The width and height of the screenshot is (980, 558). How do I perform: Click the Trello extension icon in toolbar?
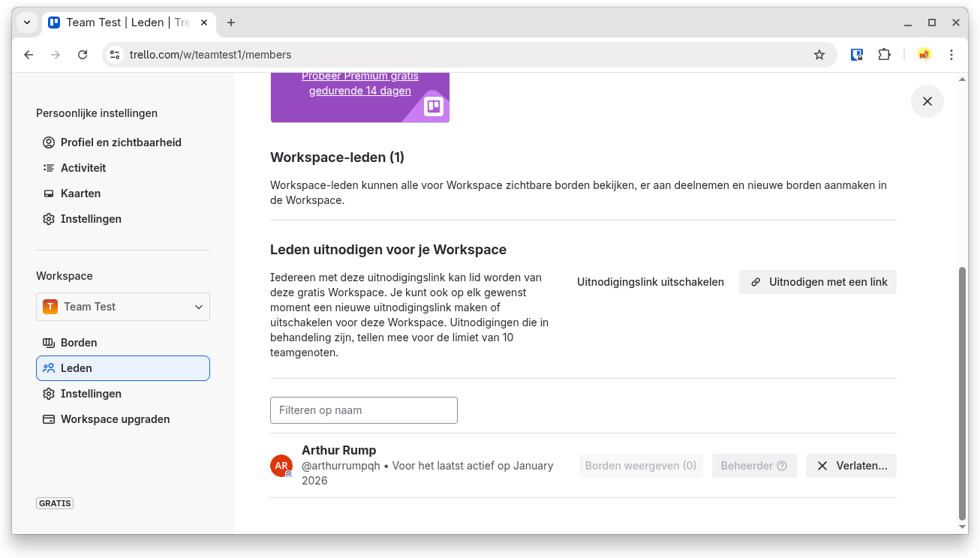pyautogui.click(x=856, y=55)
